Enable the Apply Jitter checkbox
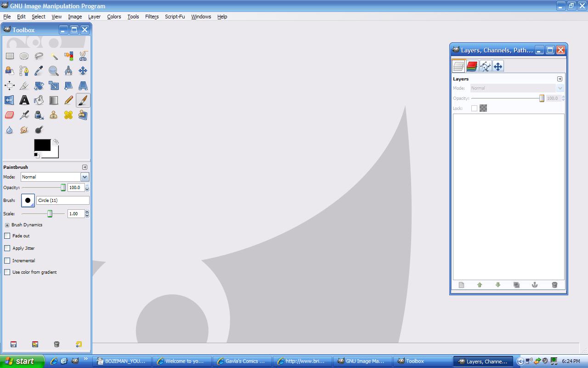Viewport: 588px width, 368px height. [7, 248]
